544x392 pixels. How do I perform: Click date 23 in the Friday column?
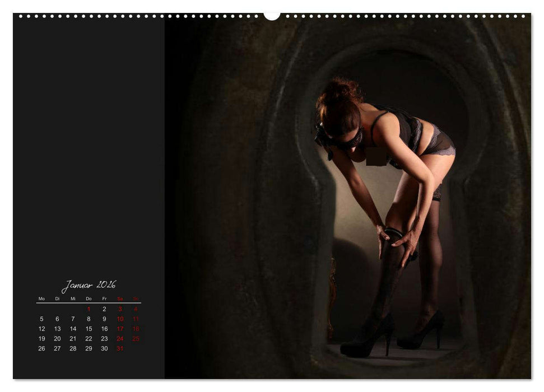pyautogui.click(x=104, y=338)
